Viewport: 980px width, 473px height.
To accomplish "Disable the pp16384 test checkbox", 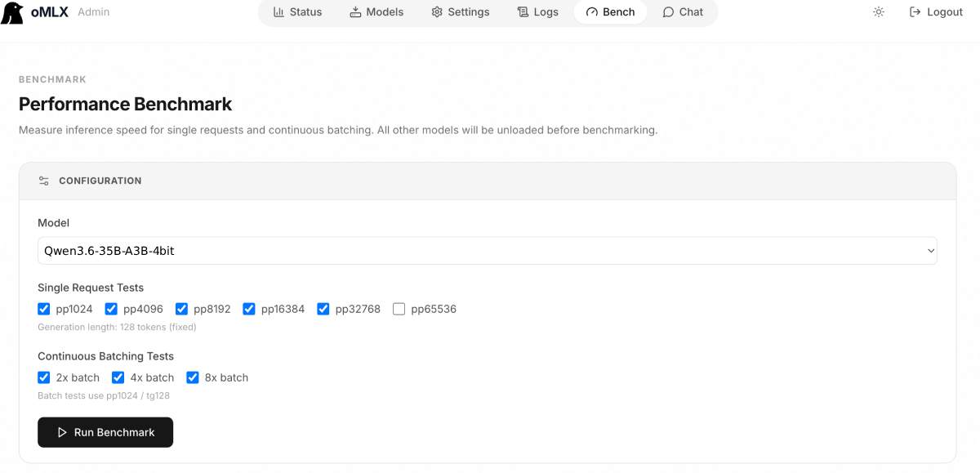I will coord(249,309).
